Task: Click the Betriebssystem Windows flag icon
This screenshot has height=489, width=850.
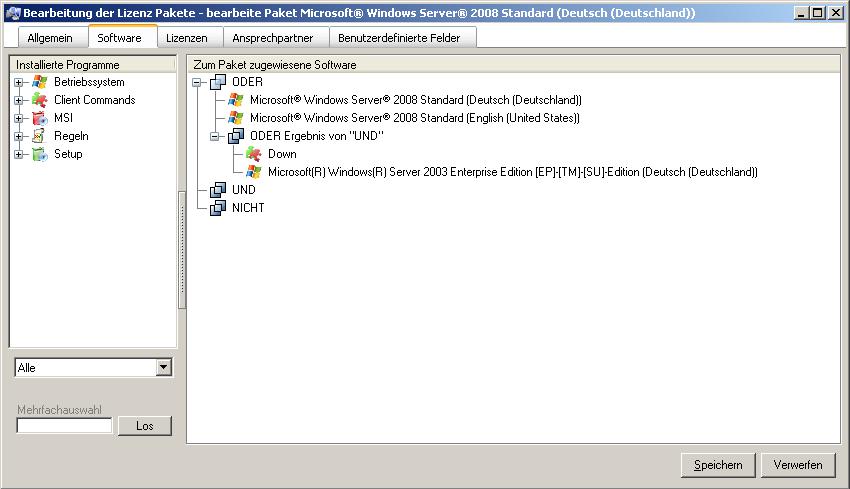Action: 40,82
